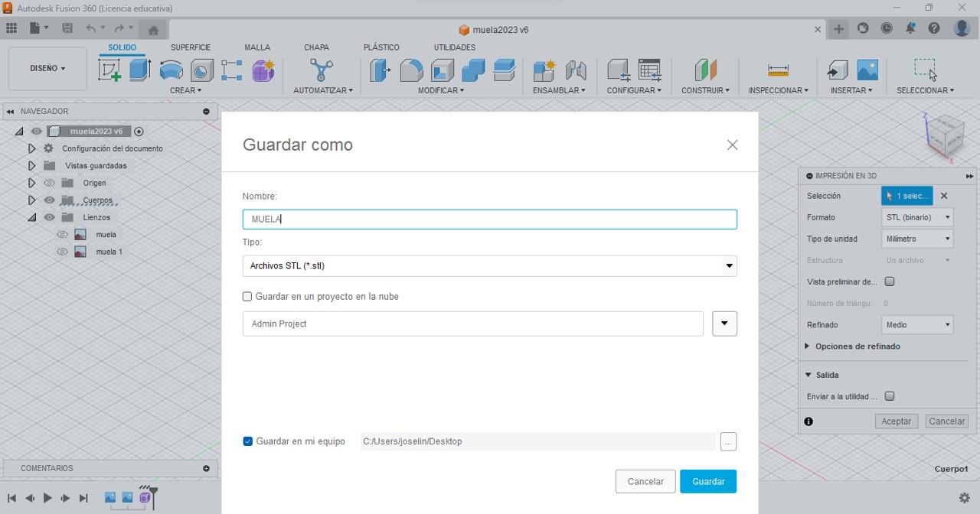Screen dimensions: 980x514
Task: Toggle visibility of muela 1 canvas
Action: 63,252
